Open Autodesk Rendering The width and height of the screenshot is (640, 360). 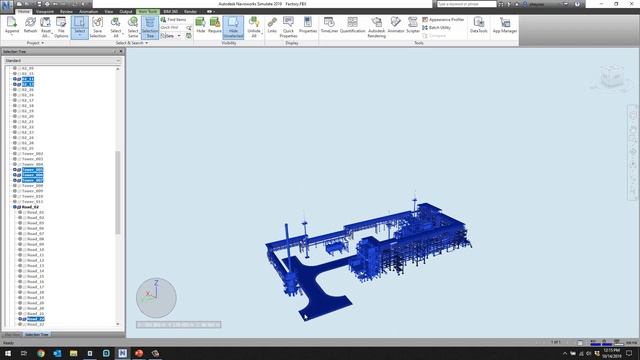[376, 27]
